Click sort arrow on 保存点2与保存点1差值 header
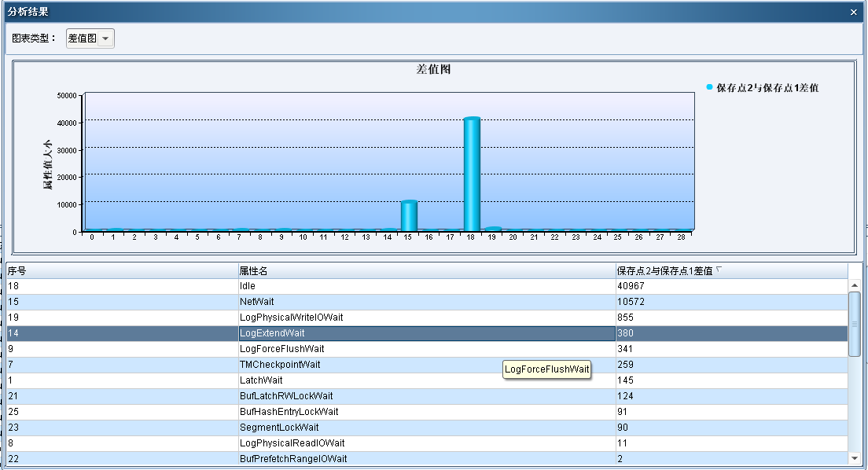 719,270
